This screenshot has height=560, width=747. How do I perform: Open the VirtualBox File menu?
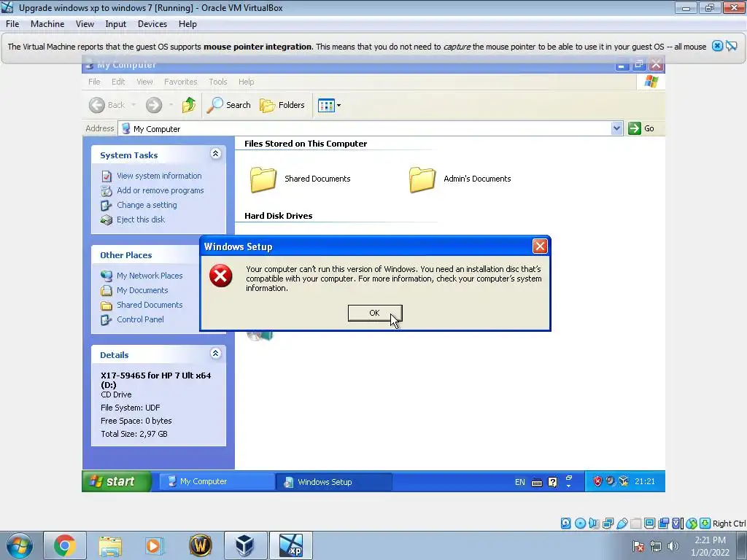[x=12, y=24]
